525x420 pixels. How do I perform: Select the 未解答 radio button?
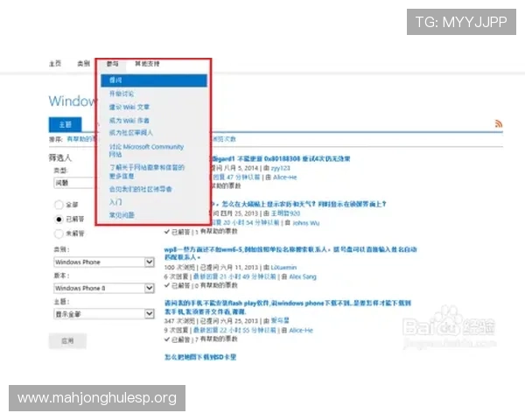pos(59,234)
